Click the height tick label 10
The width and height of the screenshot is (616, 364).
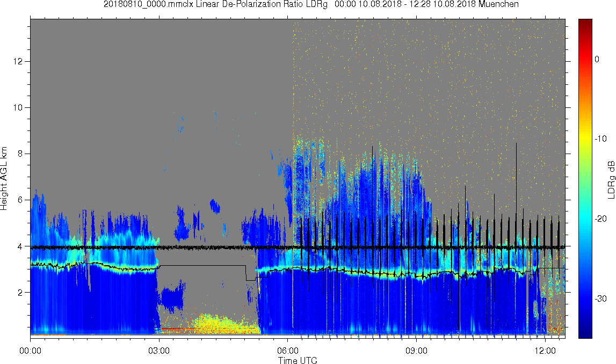tap(18, 107)
